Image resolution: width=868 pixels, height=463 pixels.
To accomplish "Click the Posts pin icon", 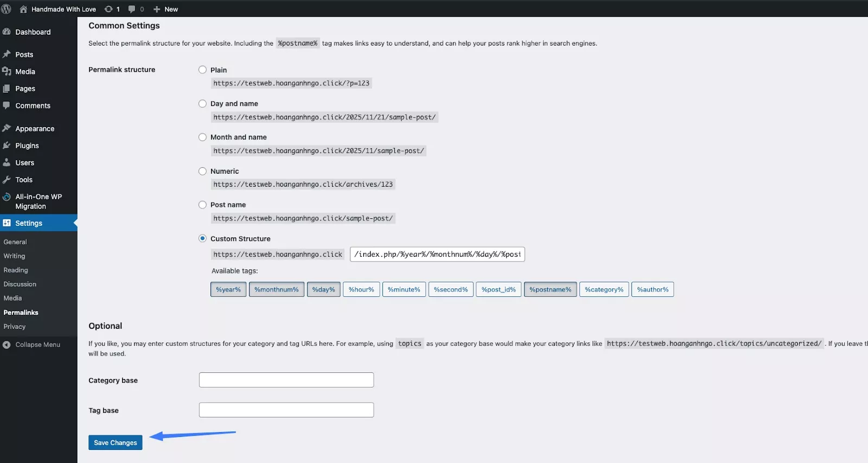I will point(7,54).
